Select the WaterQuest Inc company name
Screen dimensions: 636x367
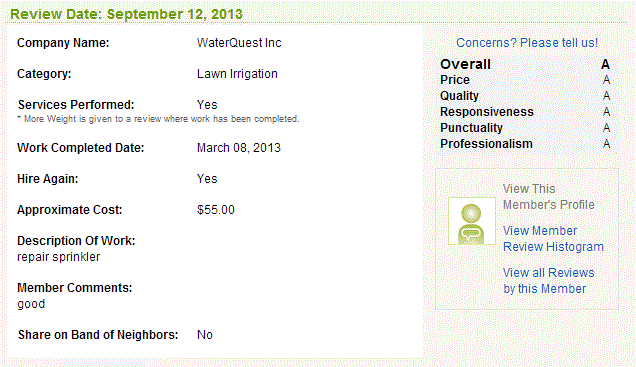[x=239, y=43]
